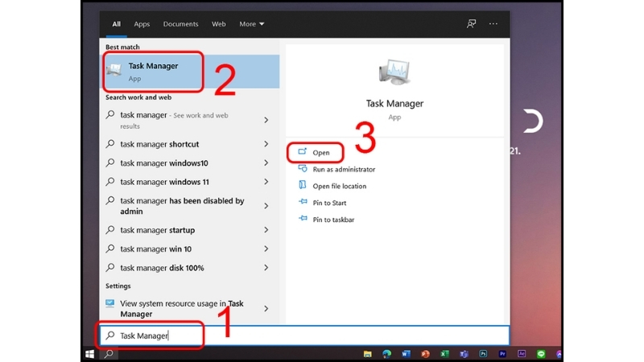The image size is (644, 362).
Task: Click the magnifier icon inside the search box
Action: click(110, 335)
